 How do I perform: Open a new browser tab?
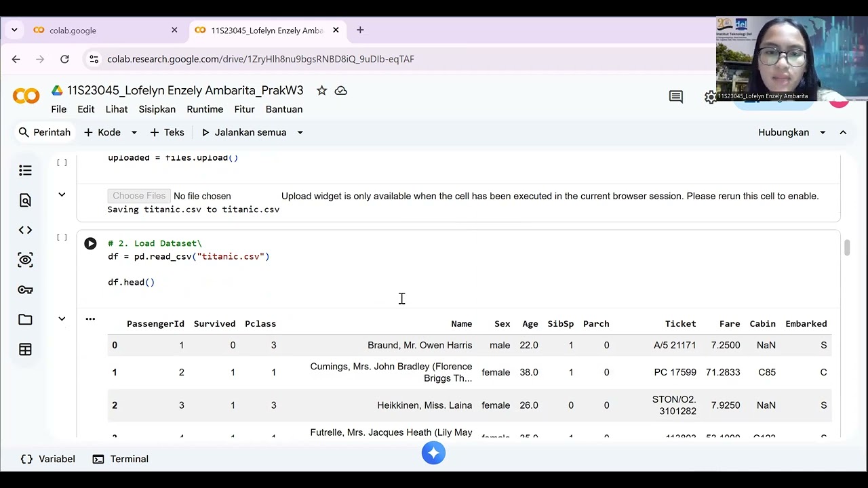pyautogui.click(x=360, y=30)
